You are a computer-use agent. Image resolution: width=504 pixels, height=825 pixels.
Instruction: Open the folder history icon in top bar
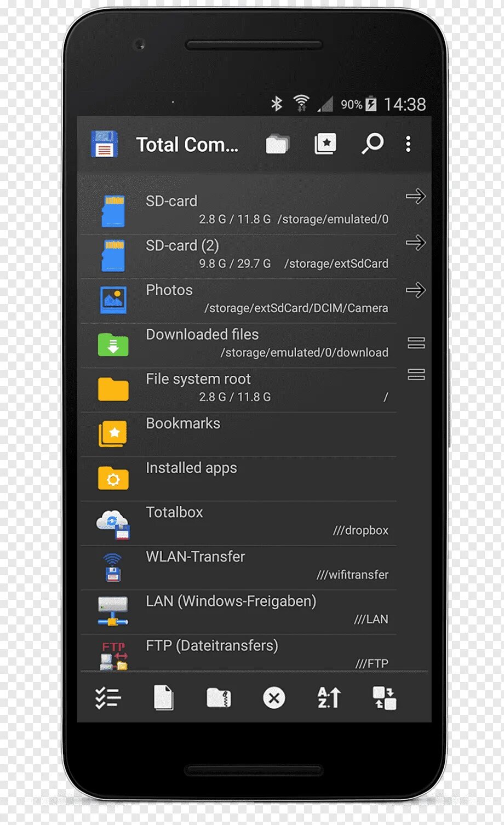pos(278,144)
